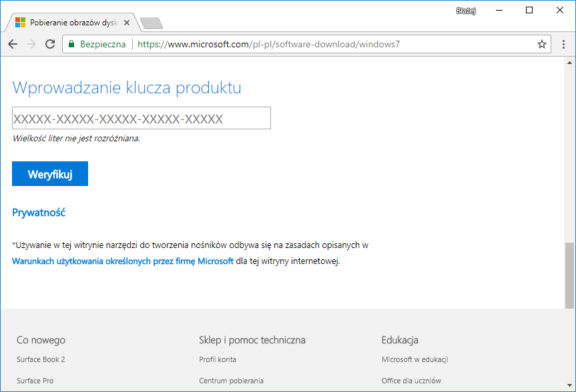Close the Chrome window
The height and width of the screenshot is (392, 576).
click(559, 10)
